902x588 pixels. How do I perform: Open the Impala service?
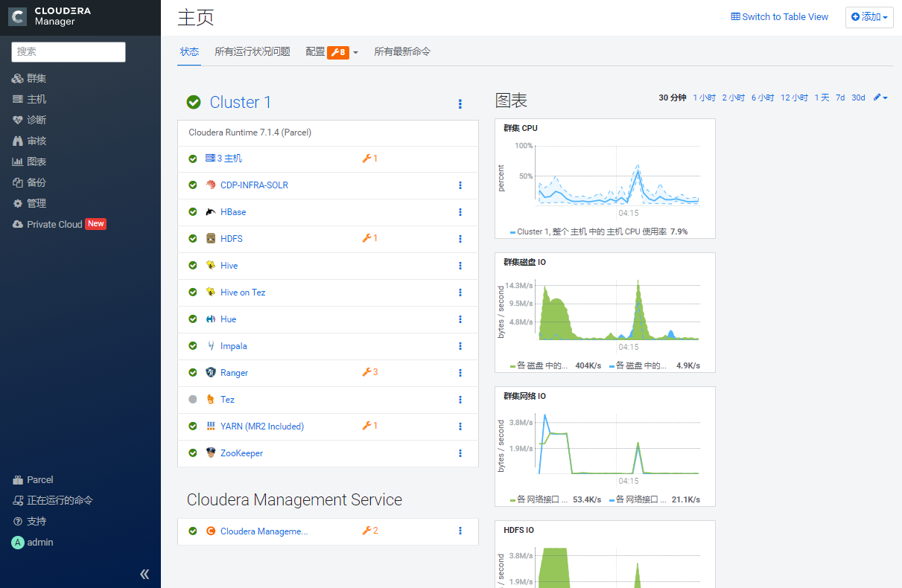pyautogui.click(x=233, y=346)
